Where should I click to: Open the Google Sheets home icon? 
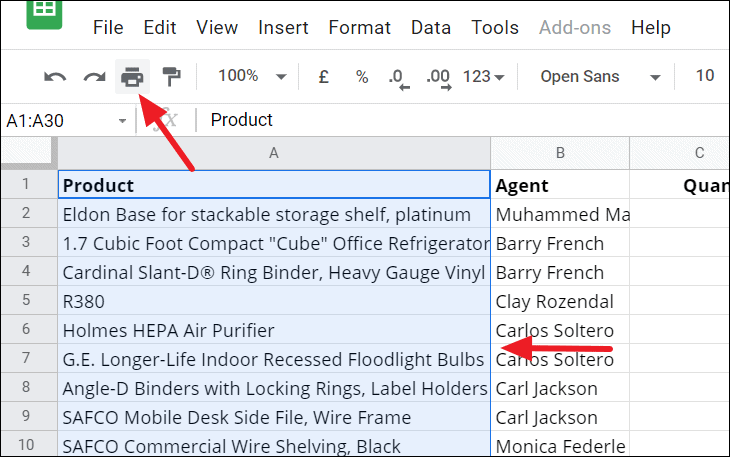pos(44,14)
